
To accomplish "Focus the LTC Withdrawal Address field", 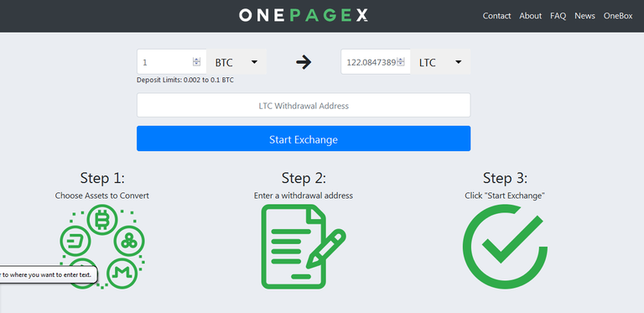I will (x=304, y=106).
